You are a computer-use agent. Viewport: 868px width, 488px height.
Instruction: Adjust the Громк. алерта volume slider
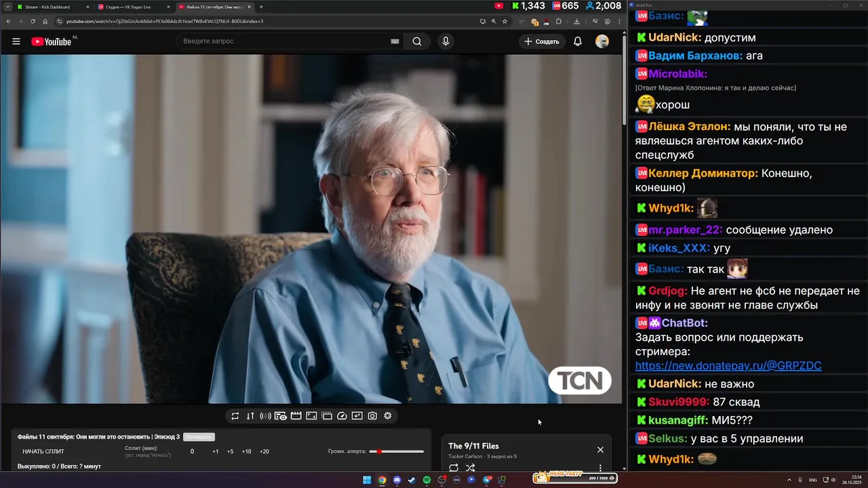397,451
